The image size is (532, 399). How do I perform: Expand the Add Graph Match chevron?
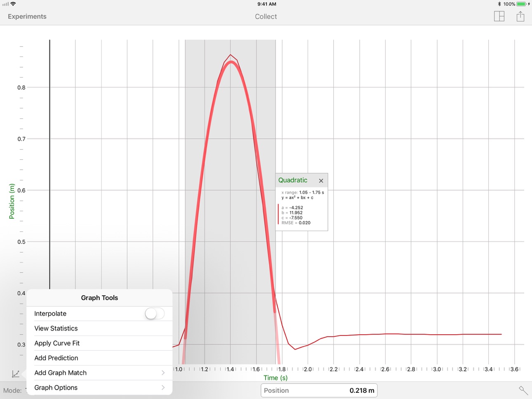click(x=163, y=373)
